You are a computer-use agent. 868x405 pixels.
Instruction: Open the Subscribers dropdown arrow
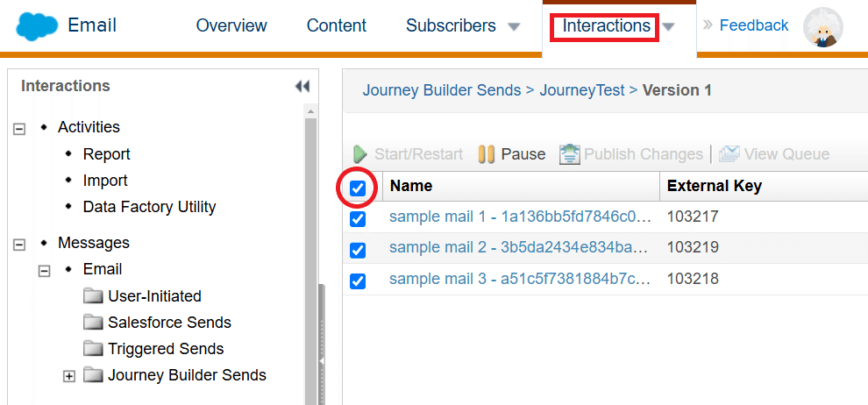click(515, 26)
